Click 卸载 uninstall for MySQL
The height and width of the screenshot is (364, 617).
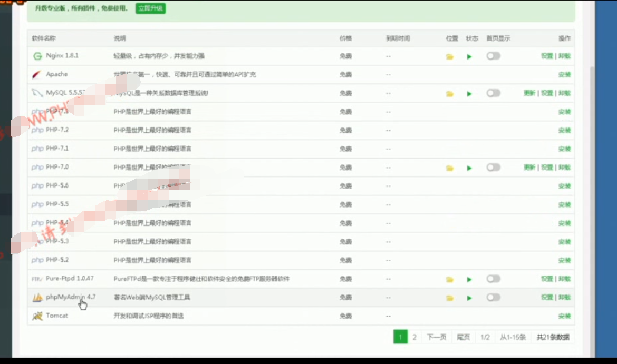tap(564, 93)
